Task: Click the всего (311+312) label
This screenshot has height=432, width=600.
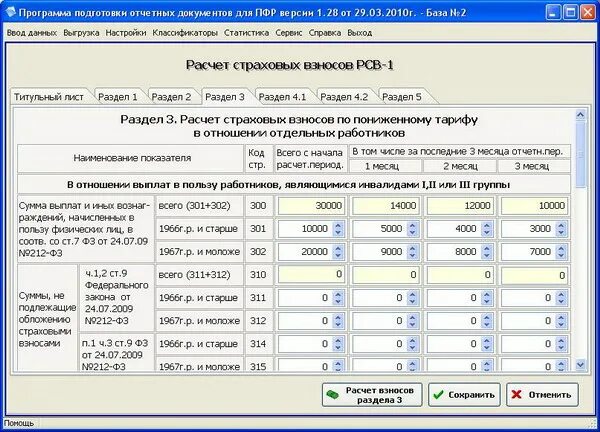Action: coord(194,275)
